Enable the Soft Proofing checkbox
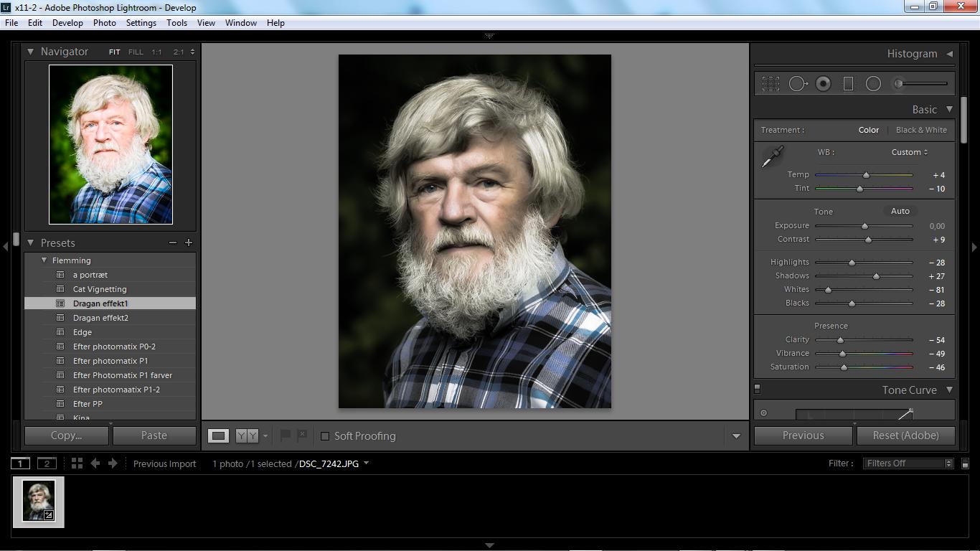Image resolution: width=980 pixels, height=551 pixels. pyautogui.click(x=325, y=436)
